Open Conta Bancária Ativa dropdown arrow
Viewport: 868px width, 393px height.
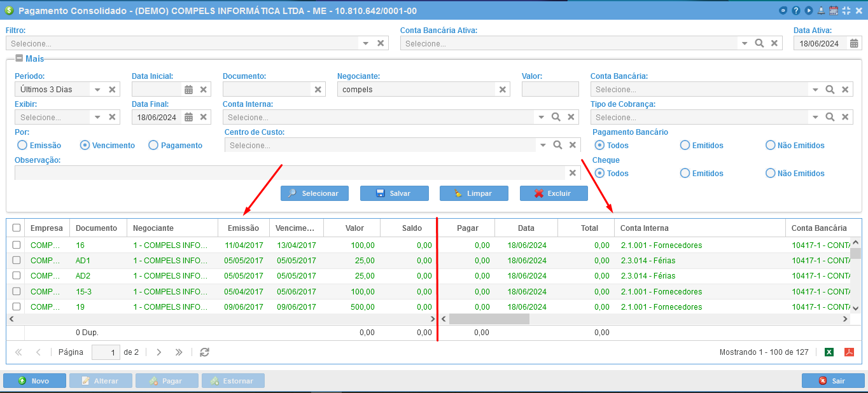pos(744,43)
